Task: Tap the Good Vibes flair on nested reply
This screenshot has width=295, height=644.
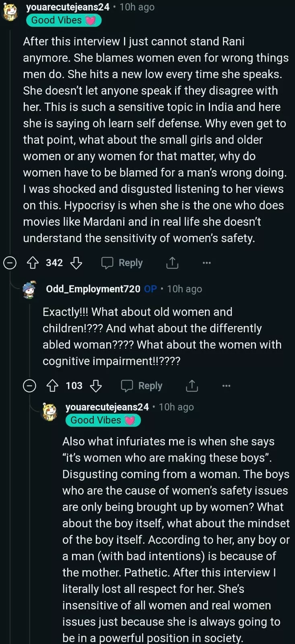Action: coord(103,420)
